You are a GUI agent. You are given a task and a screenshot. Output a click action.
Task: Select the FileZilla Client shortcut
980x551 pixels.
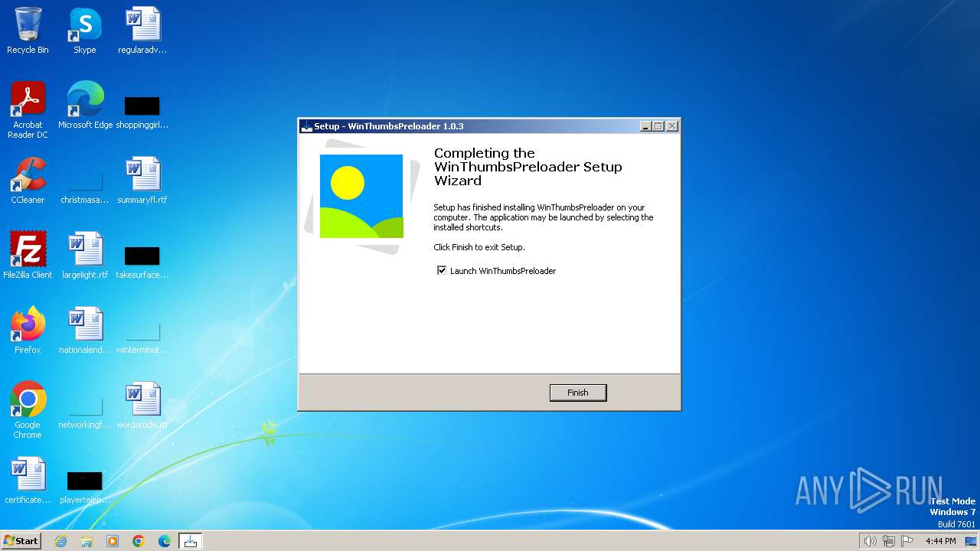click(x=28, y=256)
